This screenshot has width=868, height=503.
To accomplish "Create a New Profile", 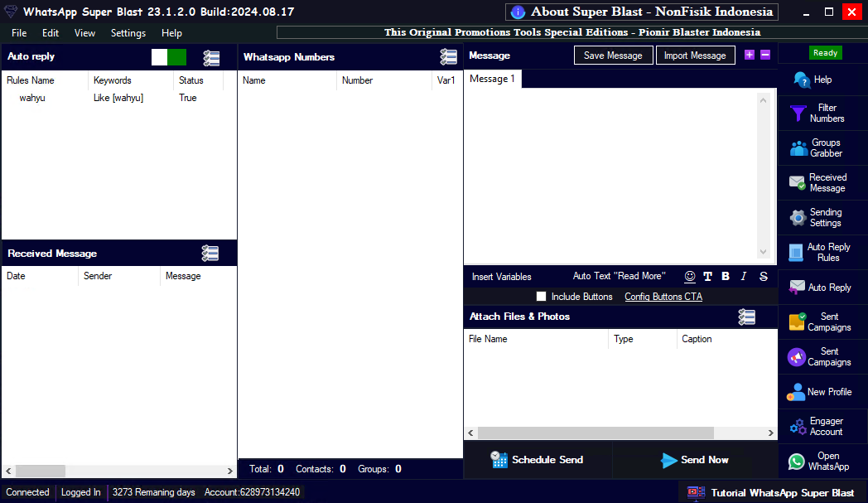I will click(x=822, y=392).
